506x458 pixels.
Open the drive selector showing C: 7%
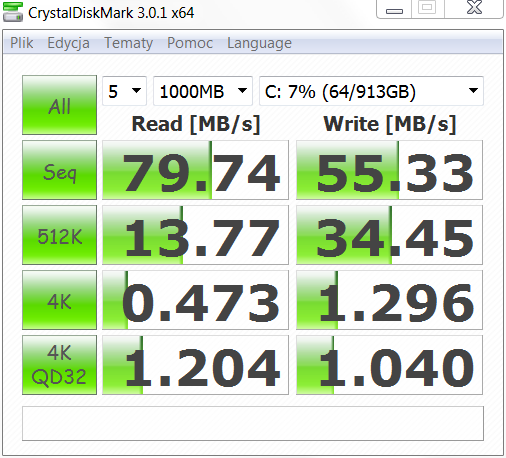tap(371, 91)
